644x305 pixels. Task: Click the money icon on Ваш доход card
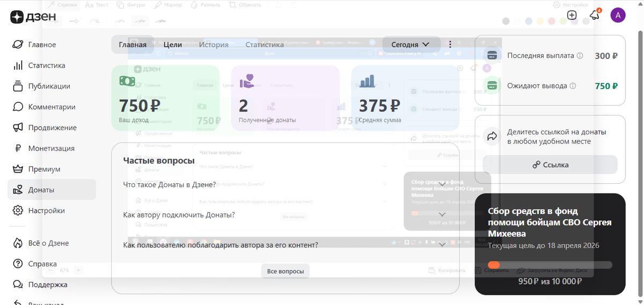[x=127, y=81]
